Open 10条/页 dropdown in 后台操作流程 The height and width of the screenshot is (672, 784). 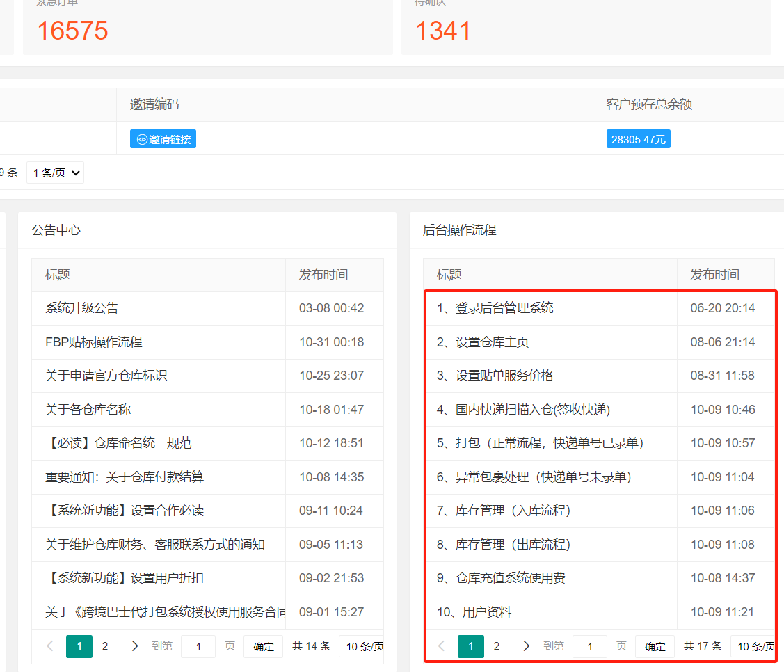click(x=755, y=646)
